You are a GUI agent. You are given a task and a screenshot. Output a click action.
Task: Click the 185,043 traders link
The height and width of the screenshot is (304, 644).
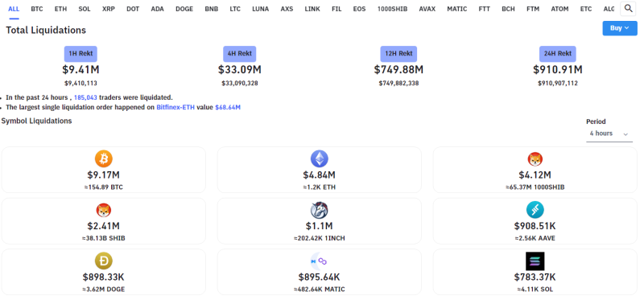pos(85,97)
